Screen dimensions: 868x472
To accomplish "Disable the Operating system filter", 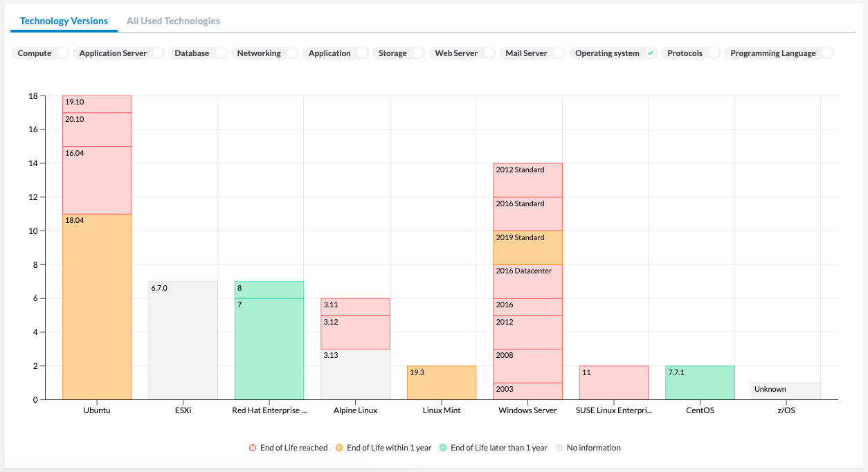I will tap(651, 53).
